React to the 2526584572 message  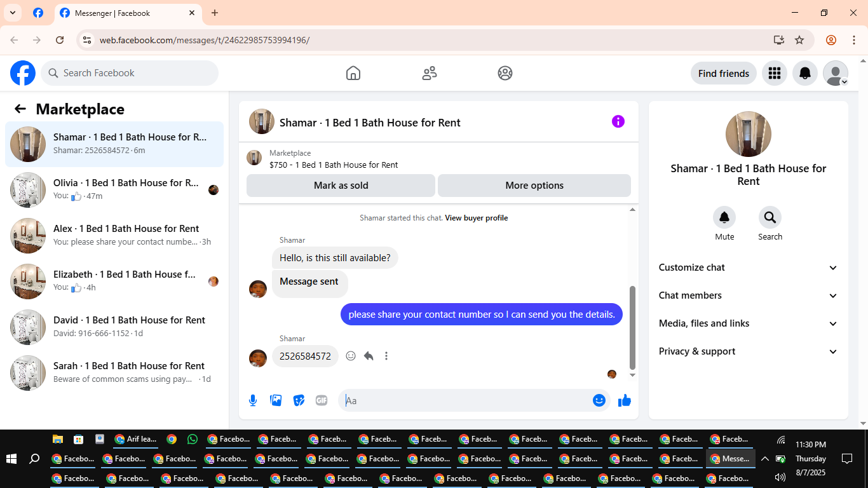(351, 356)
